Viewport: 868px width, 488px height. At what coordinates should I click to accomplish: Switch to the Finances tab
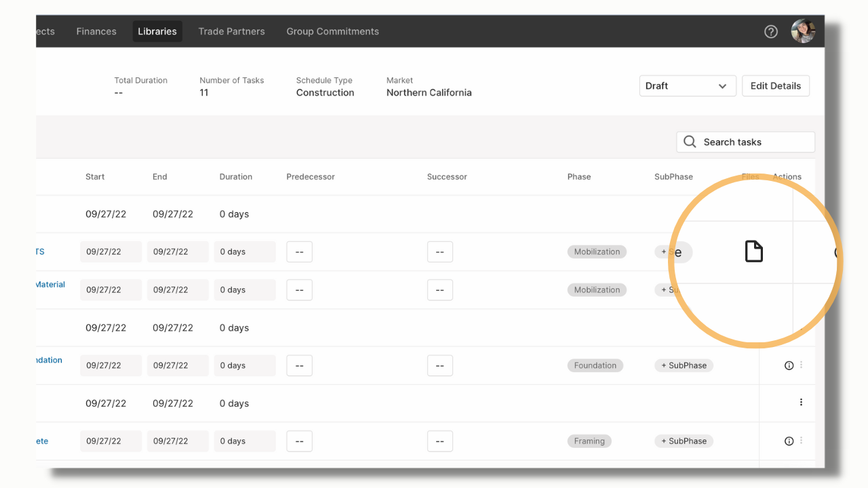pyautogui.click(x=96, y=31)
